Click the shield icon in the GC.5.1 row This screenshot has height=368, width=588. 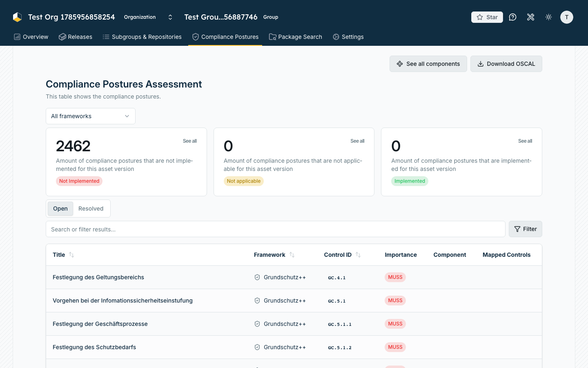click(x=257, y=301)
